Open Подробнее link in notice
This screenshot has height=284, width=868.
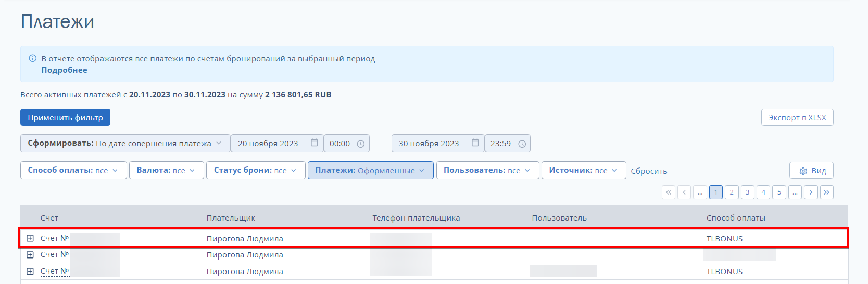(x=64, y=70)
